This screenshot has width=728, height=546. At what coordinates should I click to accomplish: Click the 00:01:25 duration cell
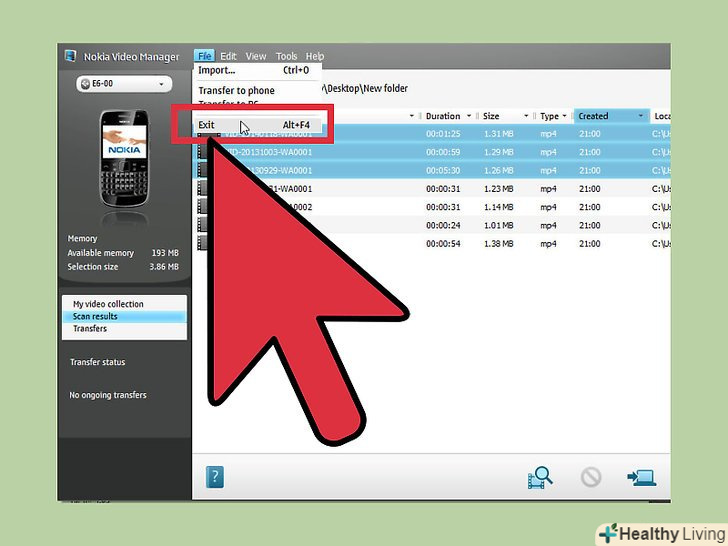click(x=443, y=134)
